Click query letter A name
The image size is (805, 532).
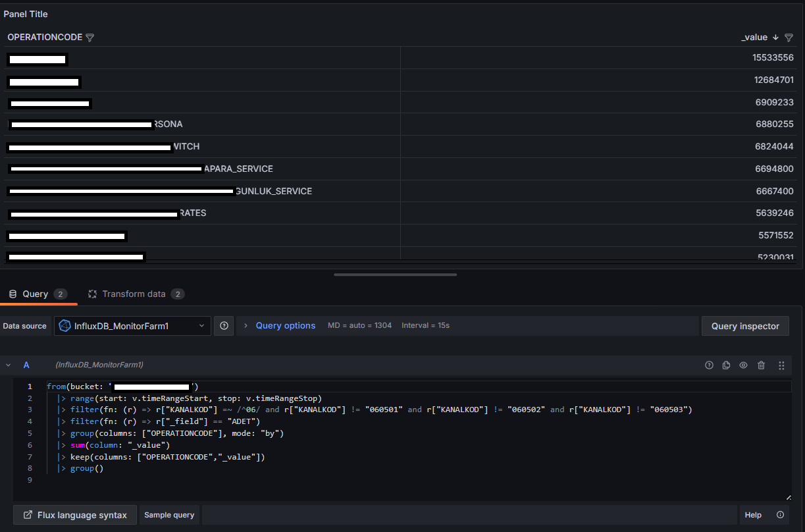26,365
